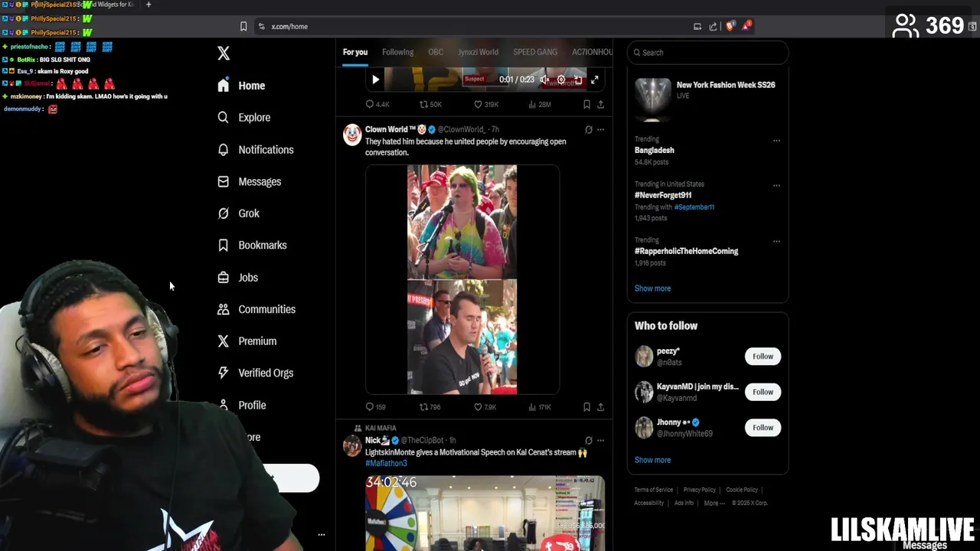Repost the Clown World post
Screen dimensions: 980x551
[x=430, y=407]
